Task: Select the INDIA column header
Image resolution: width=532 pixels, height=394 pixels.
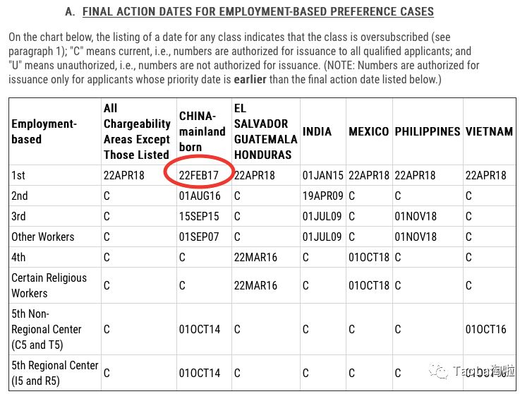Action: pos(318,132)
